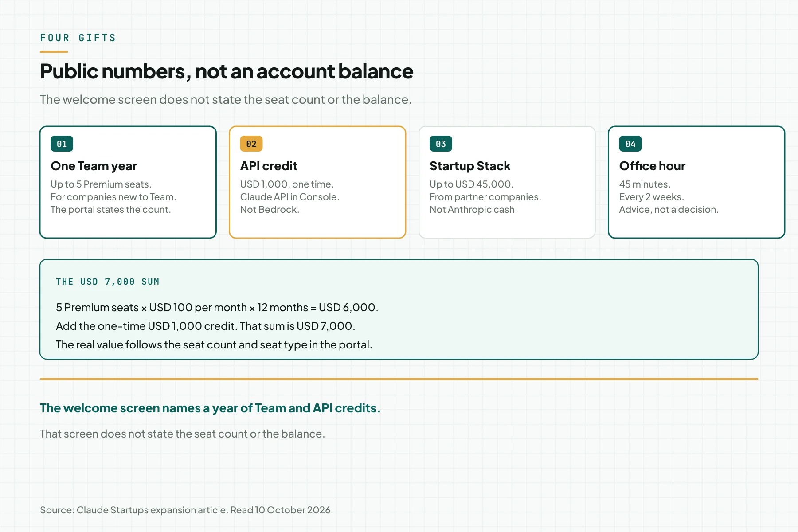Click the 5 Premium seats calculation line
Viewport: 798px width, 532px height.
coord(217,307)
